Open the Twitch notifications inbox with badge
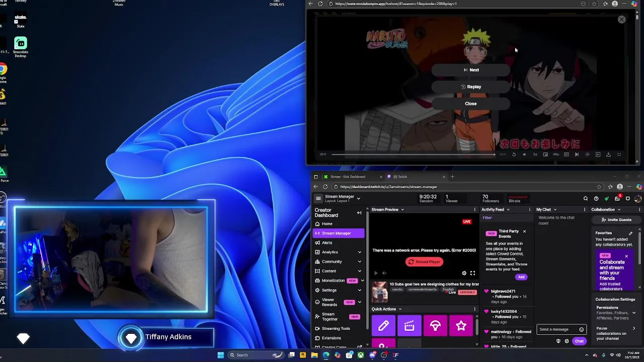 tap(617, 199)
